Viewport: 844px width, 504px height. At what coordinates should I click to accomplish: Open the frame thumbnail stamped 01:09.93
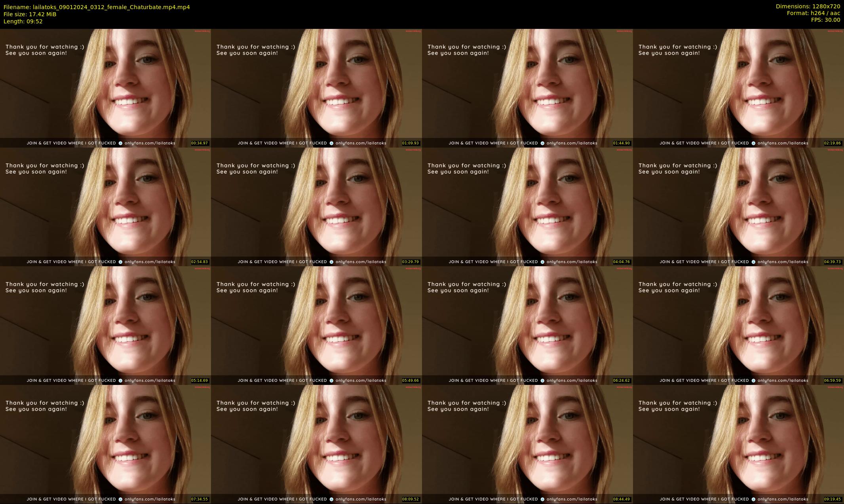(316, 88)
